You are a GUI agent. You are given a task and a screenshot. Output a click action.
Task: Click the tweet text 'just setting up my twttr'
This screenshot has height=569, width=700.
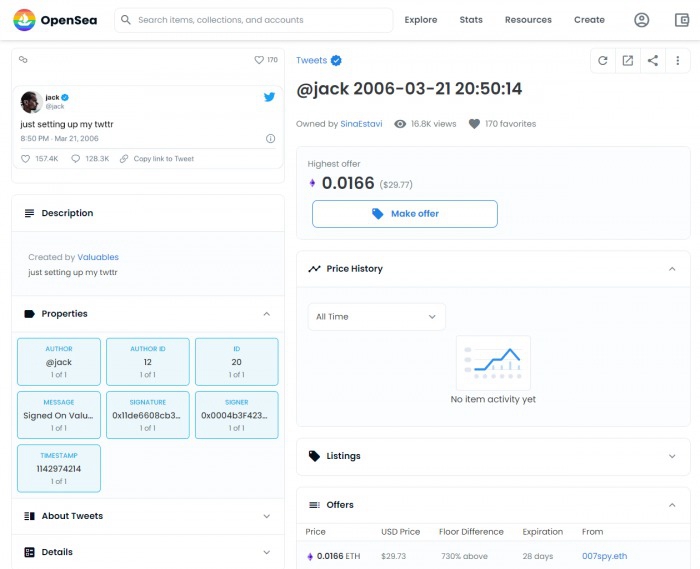click(x=67, y=124)
